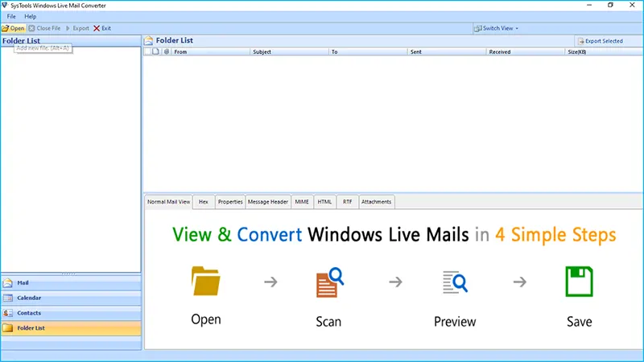Image resolution: width=644 pixels, height=362 pixels.
Task: Switch to the HTML tab
Action: tap(324, 202)
